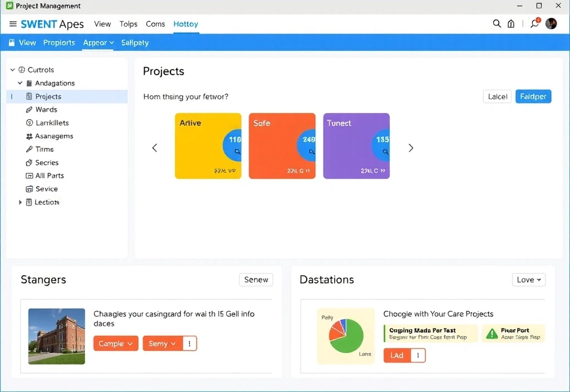
Task: Open the Semy dropdown button
Action: tap(162, 344)
